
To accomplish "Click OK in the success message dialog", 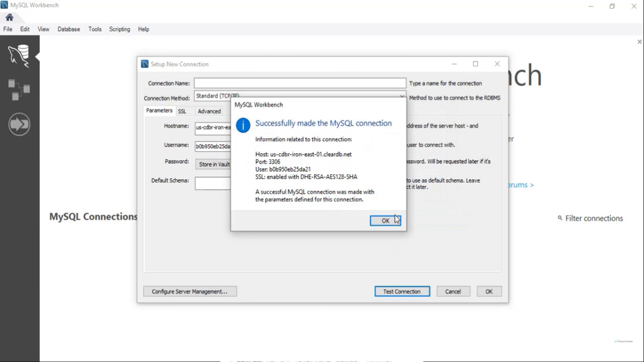I will (x=385, y=221).
